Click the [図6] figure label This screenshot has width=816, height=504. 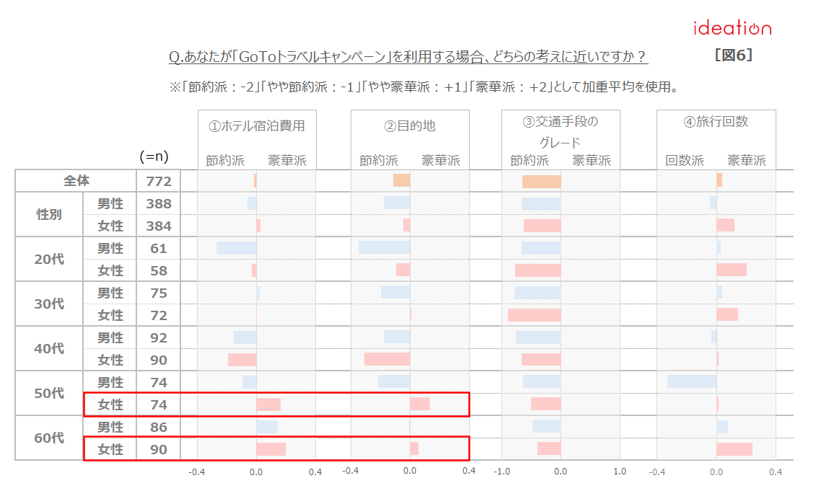click(x=733, y=55)
